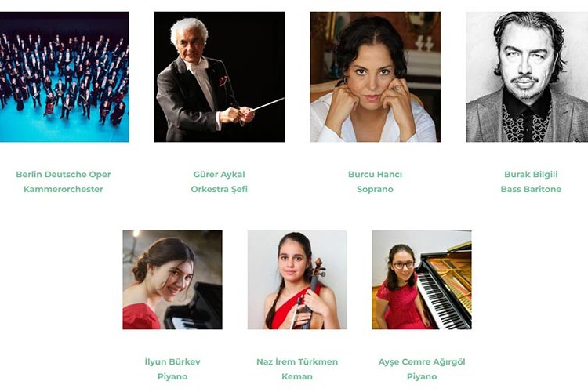The height and width of the screenshot is (392, 588).
Task: Open the Naz İrem Türkmen name link
Action: pyautogui.click(x=297, y=362)
